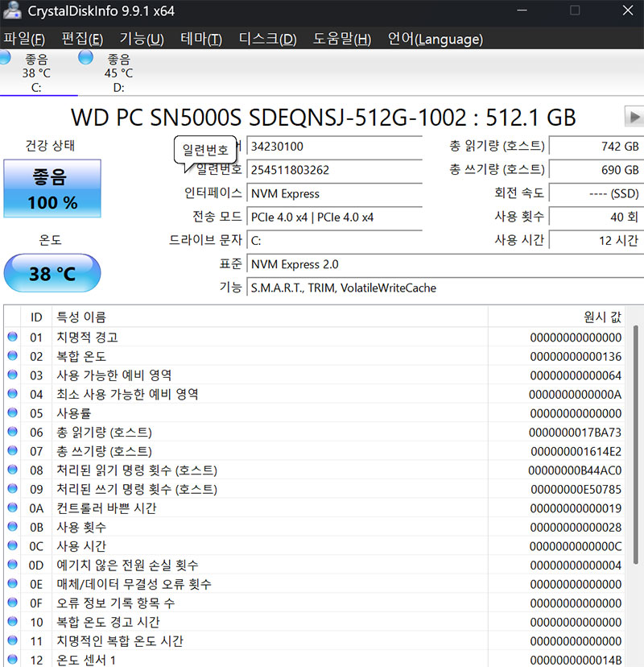644x667 pixels.
Task: Open the 도움말(H) menu
Action: 342,39
